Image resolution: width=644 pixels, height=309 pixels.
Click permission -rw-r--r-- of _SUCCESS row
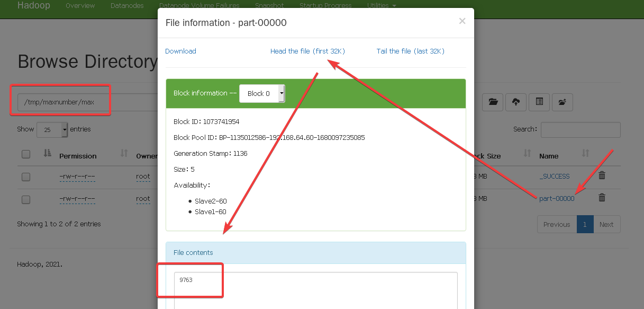coord(77,176)
